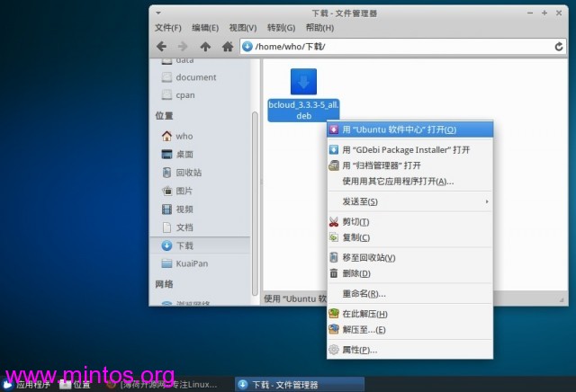Choose 重命名(R)... rename entry

(x=410, y=294)
